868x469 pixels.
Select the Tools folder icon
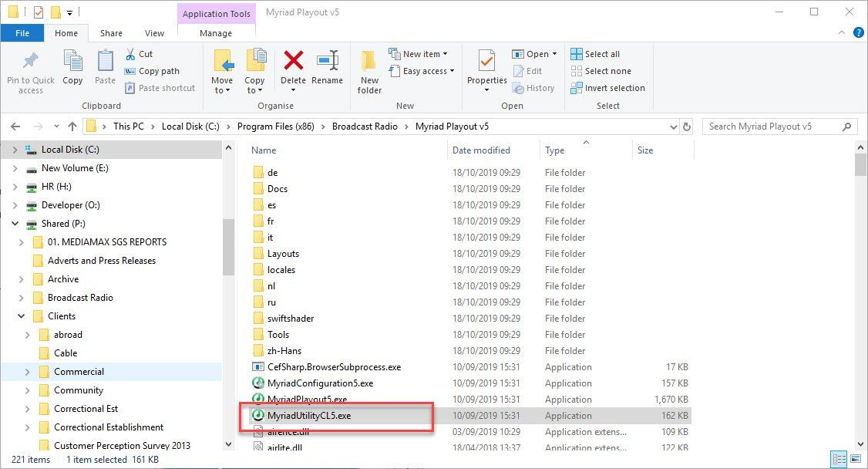(x=258, y=335)
